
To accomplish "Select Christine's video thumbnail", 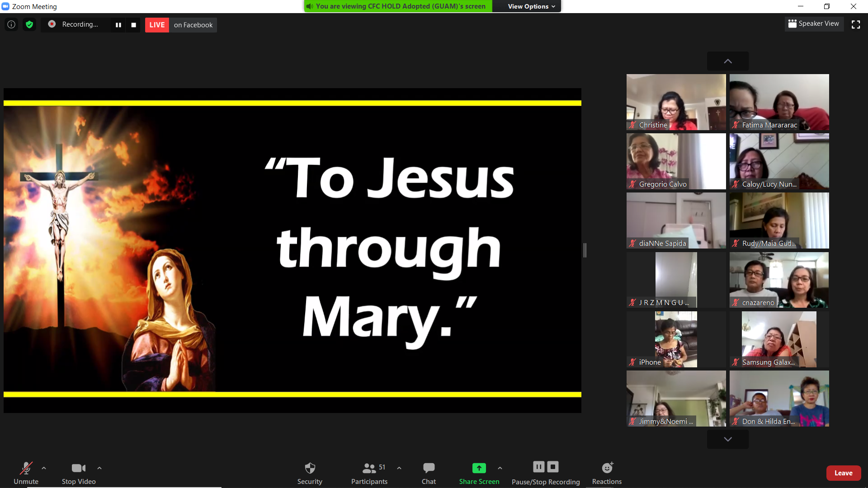I will coord(676,102).
